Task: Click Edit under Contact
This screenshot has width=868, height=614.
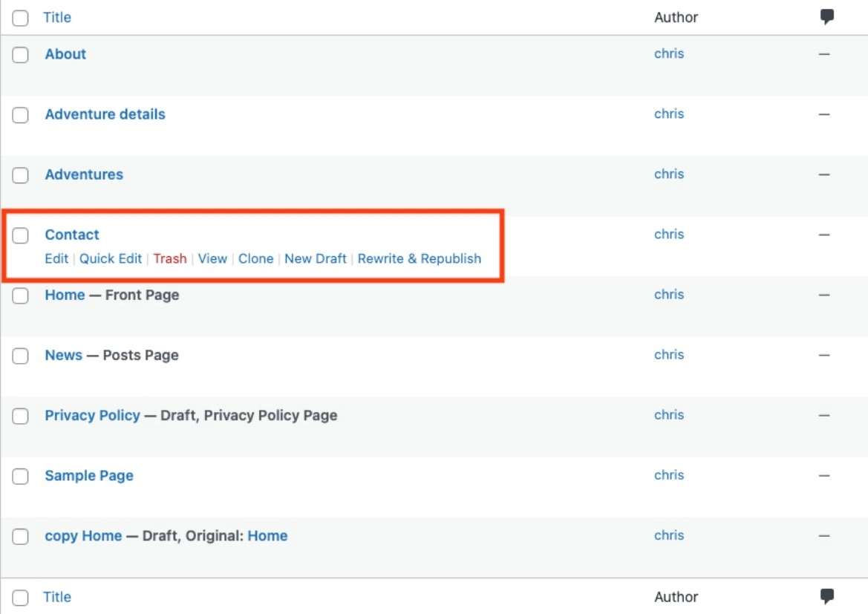Action: pyautogui.click(x=56, y=258)
